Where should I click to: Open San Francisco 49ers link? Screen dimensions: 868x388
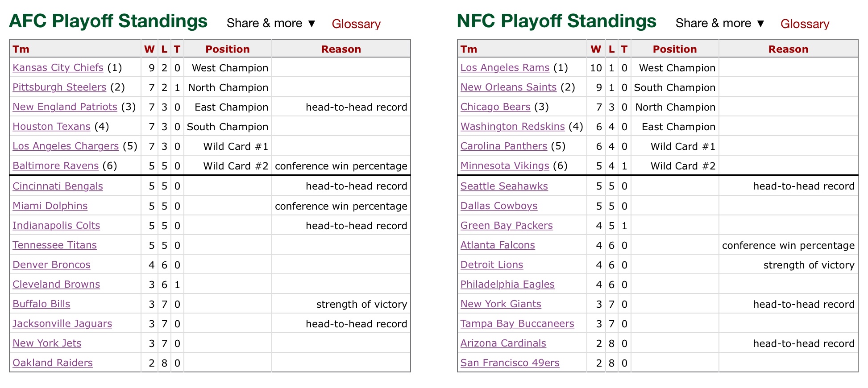[x=510, y=363]
